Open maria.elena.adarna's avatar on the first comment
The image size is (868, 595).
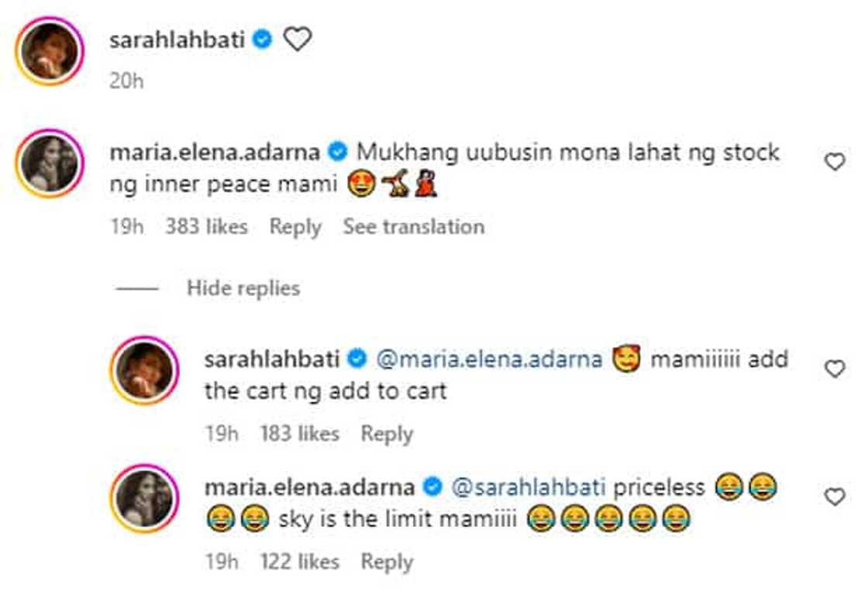50,163
